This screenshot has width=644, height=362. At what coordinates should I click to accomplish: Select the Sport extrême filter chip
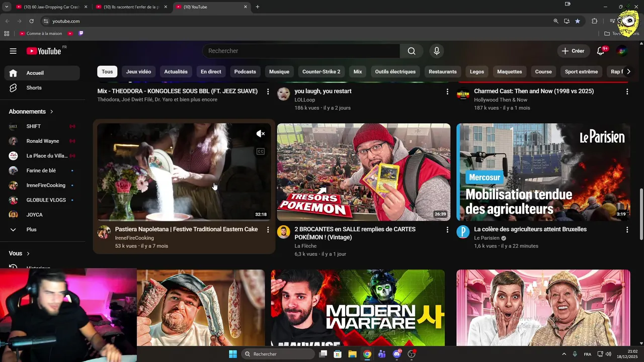point(581,71)
